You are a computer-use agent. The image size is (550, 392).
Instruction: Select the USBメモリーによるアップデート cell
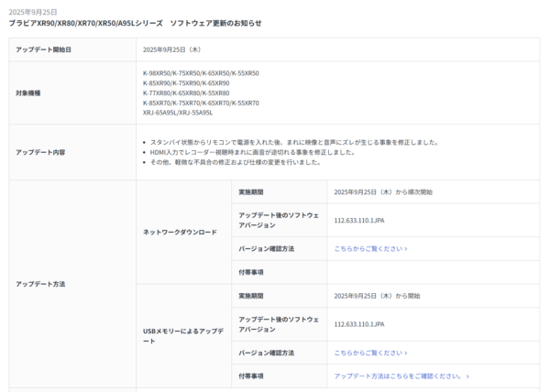pyautogui.click(x=183, y=336)
